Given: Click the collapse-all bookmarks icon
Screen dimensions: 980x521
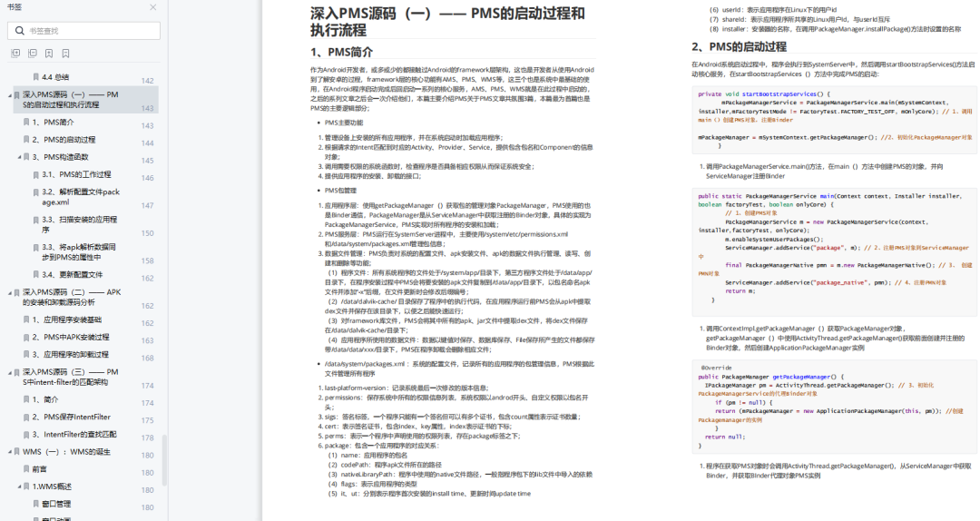Looking at the screenshot, I should pos(33,54).
